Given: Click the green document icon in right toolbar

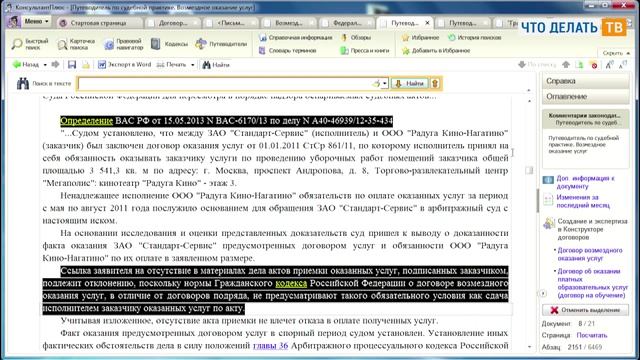Looking at the screenshot, I should coord(579,64).
